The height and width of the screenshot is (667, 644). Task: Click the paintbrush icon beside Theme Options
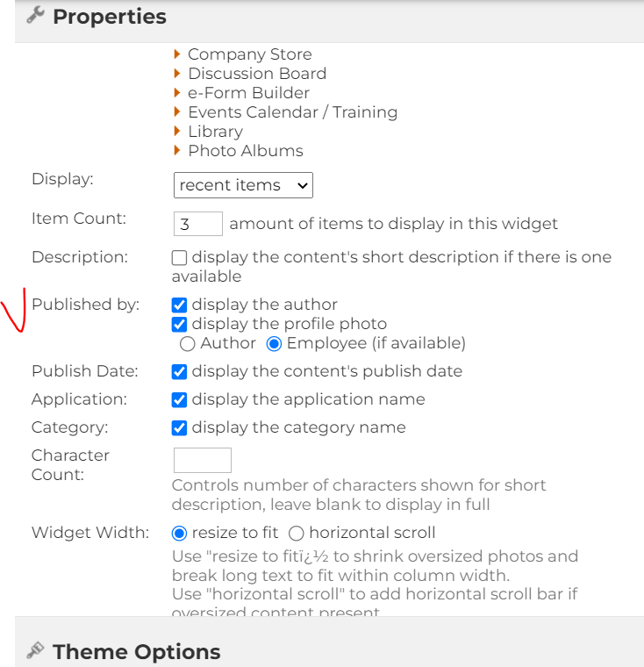(x=35, y=650)
